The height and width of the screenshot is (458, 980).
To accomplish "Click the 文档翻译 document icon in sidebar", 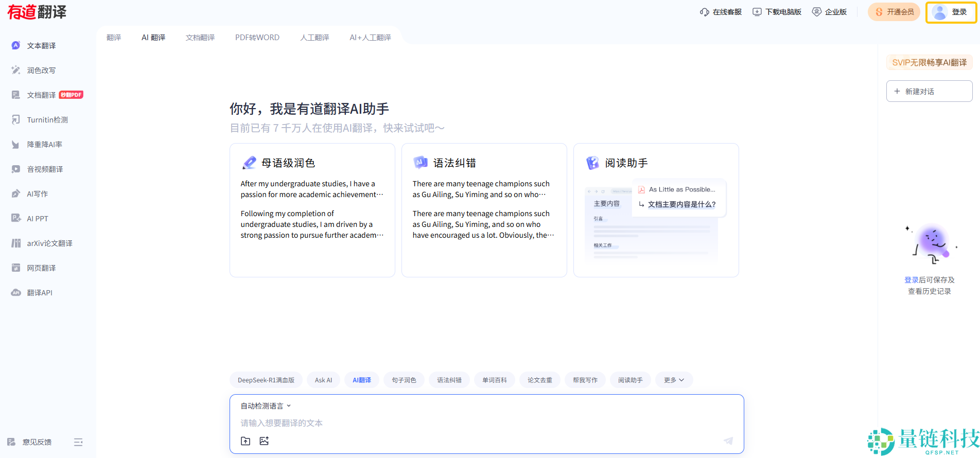I will pos(16,95).
